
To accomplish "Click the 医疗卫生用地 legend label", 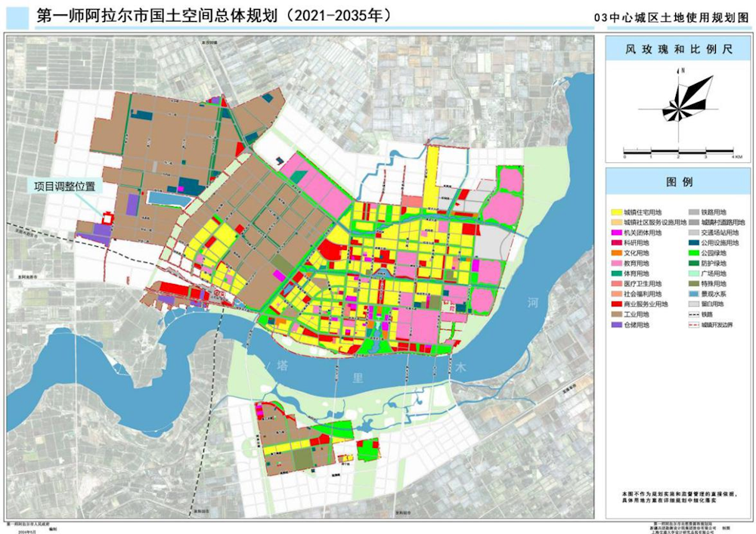I will (x=642, y=284).
